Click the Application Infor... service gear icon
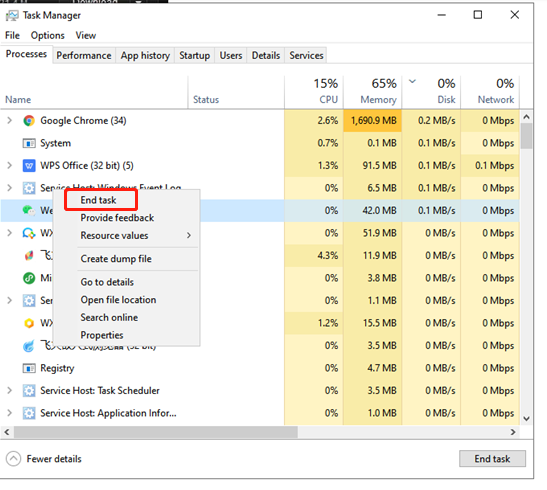 29,413
